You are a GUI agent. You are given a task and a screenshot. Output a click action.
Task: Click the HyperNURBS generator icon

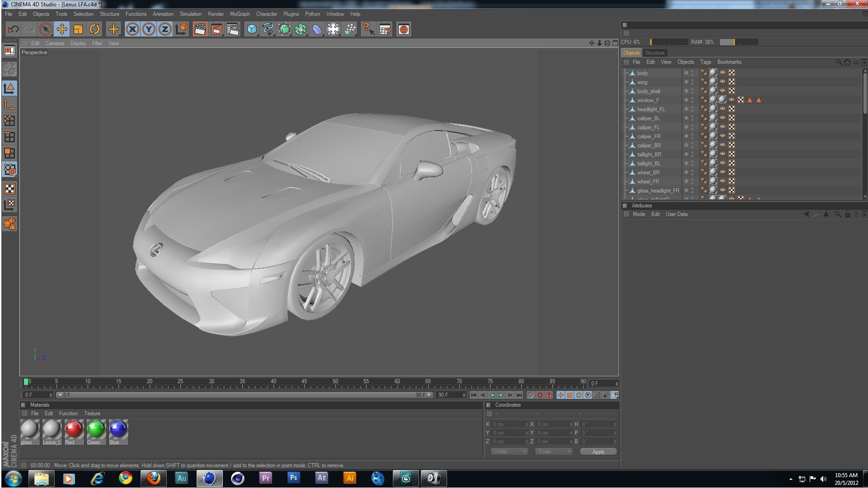coord(284,29)
